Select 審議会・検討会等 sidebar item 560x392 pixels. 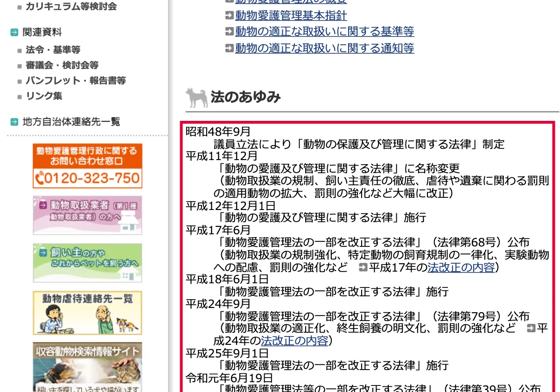point(62,65)
